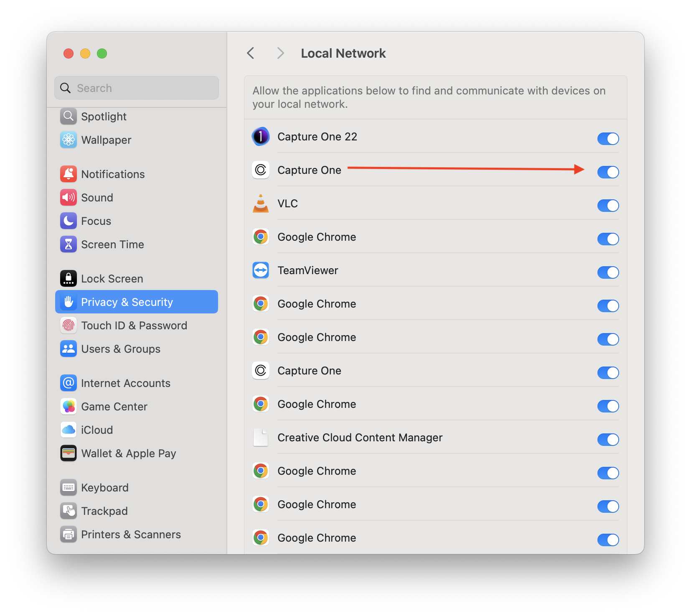Open the Trackpad settings pane

pos(137,511)
